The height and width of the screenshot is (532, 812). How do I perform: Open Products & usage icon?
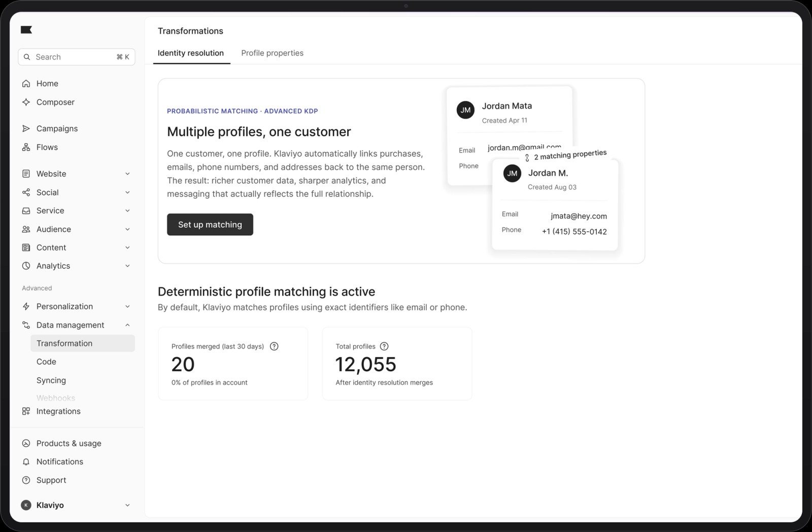click(x=26, y=443)
